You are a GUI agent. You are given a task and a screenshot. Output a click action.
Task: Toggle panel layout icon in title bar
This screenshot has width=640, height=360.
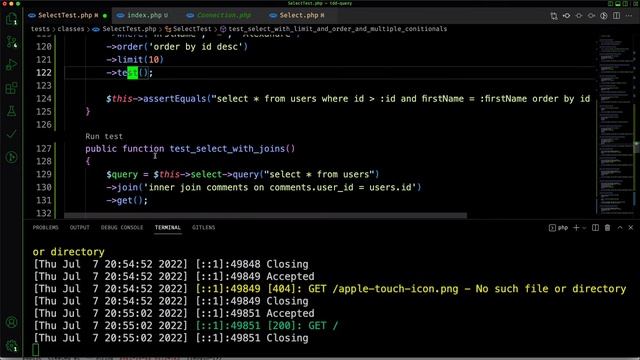[x=618, y=3]
